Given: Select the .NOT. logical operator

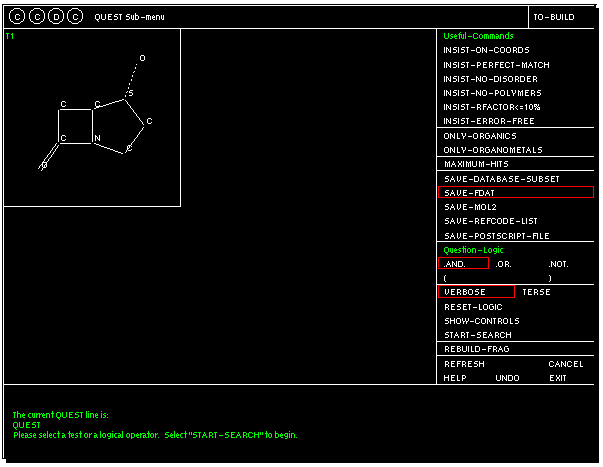Looking at the screenshot, I should (x=558, y=264).
